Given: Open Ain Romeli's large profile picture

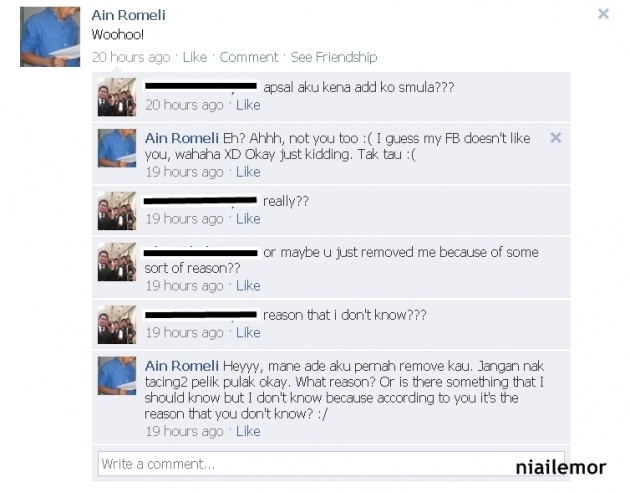Looking at the screenshot, I should (x=50, y=37).
